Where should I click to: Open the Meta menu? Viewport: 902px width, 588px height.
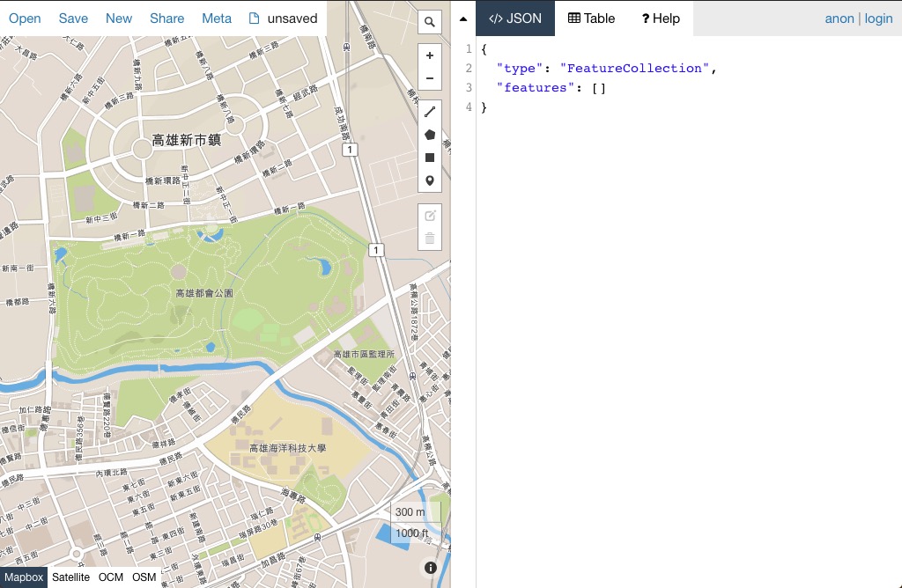click(x=217, y=18)
